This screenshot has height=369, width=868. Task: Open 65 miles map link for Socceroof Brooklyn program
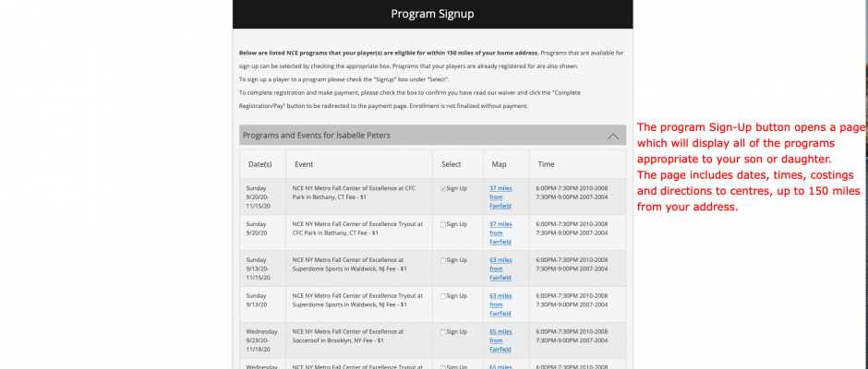[x=500, y=340]
